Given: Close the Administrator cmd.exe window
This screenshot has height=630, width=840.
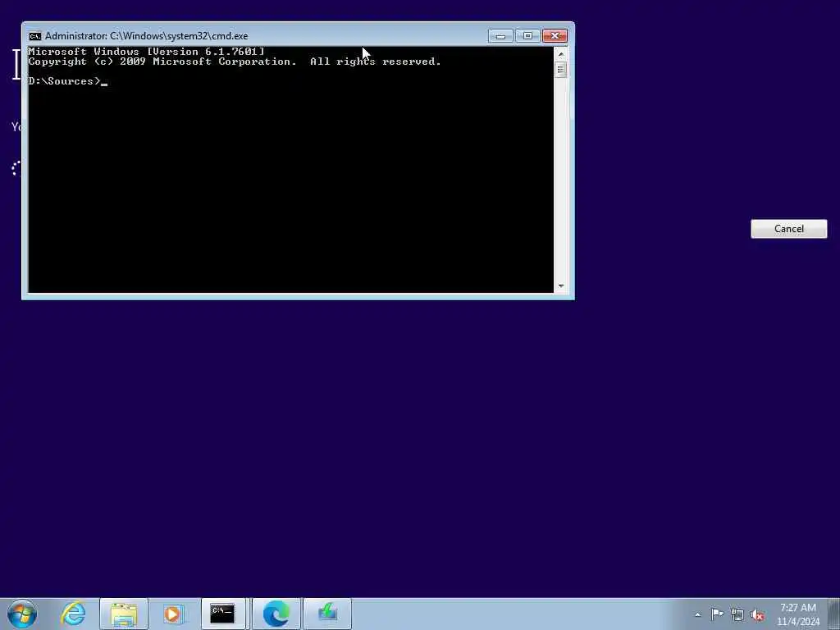Looking at the screenshot, I should point(555,36).
